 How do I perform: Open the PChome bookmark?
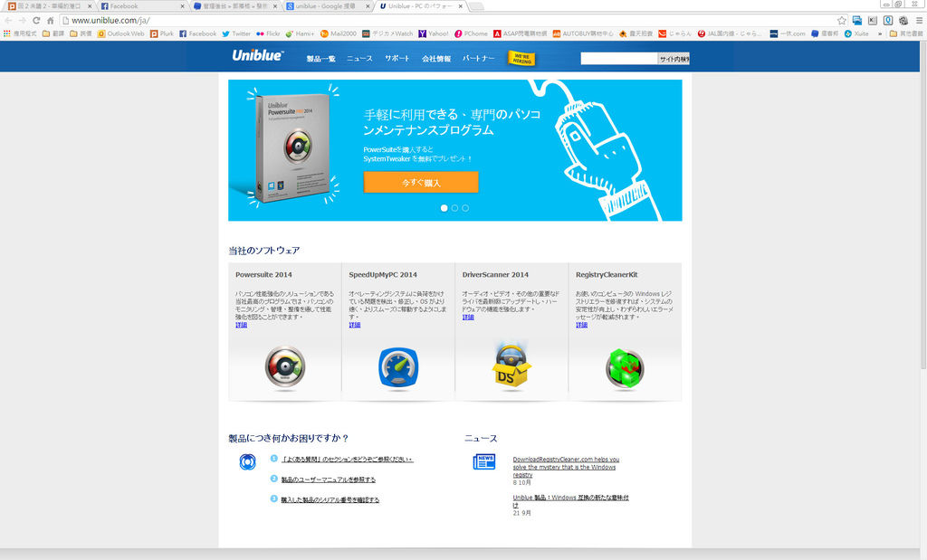click(471, 33)
